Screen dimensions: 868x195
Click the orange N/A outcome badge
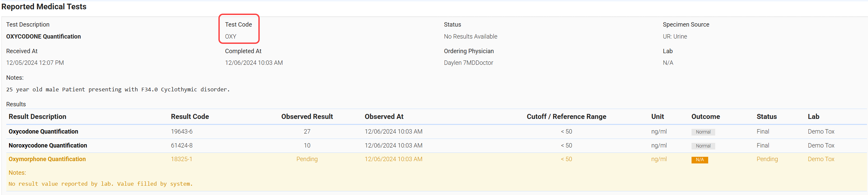(x=699, y=160)
